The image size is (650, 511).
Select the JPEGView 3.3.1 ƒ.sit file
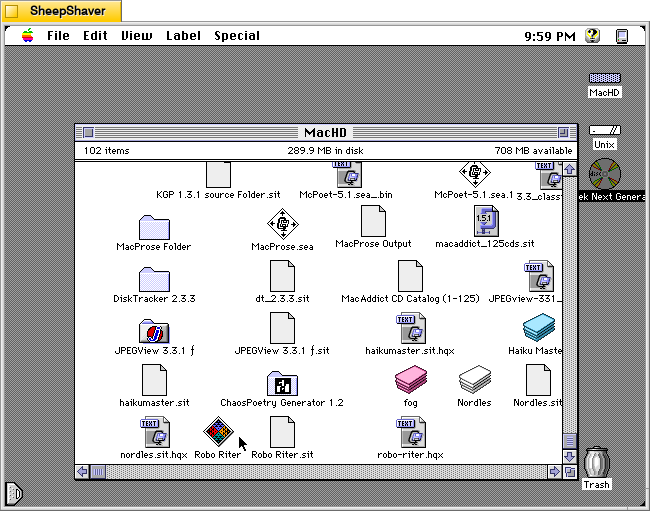(x=282, y=328)
